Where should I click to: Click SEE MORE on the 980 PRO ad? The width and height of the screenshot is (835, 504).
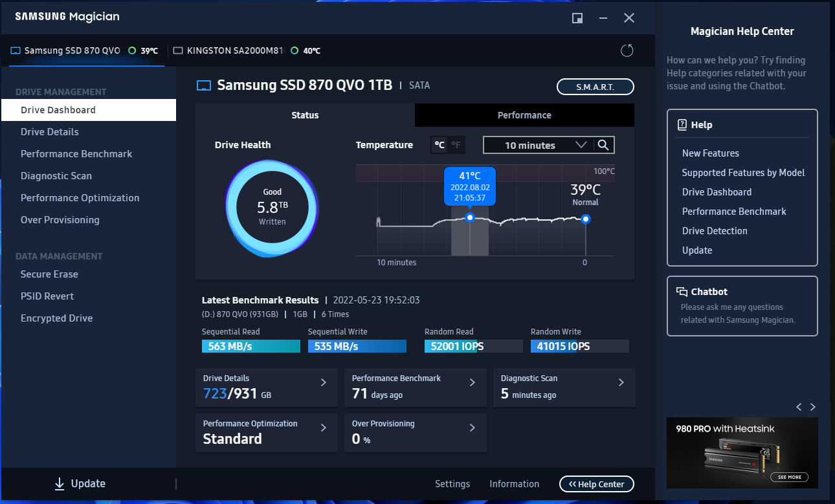(790, 477)
